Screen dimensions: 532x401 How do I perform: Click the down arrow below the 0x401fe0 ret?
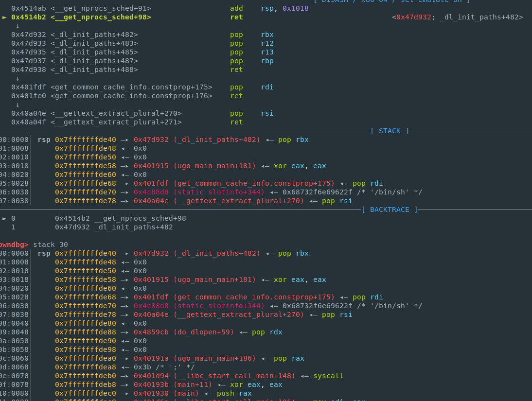point(18,105)
